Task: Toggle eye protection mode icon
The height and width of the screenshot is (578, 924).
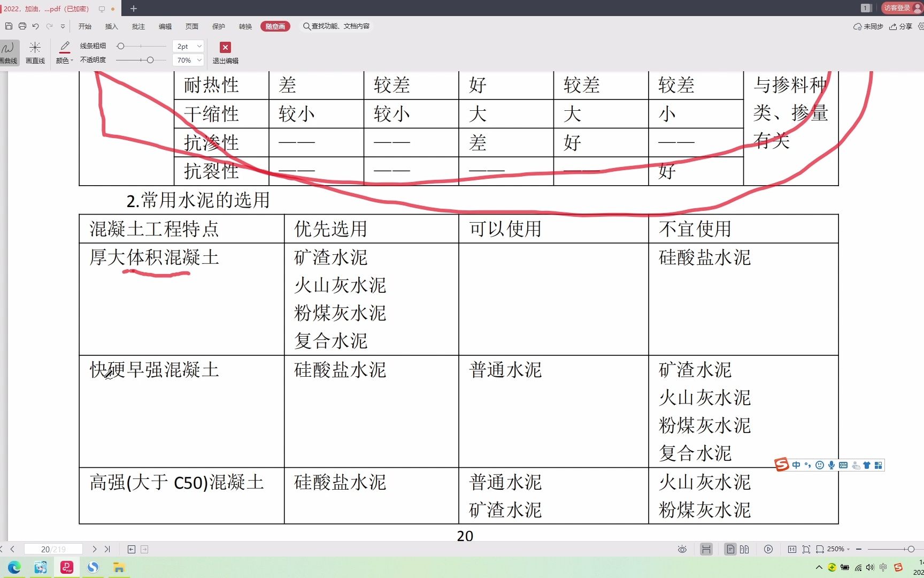Action: (682, 549)
